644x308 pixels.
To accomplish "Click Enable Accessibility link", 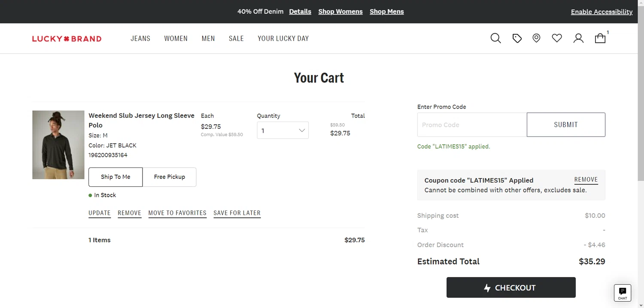I will click(x=601, y=12).
